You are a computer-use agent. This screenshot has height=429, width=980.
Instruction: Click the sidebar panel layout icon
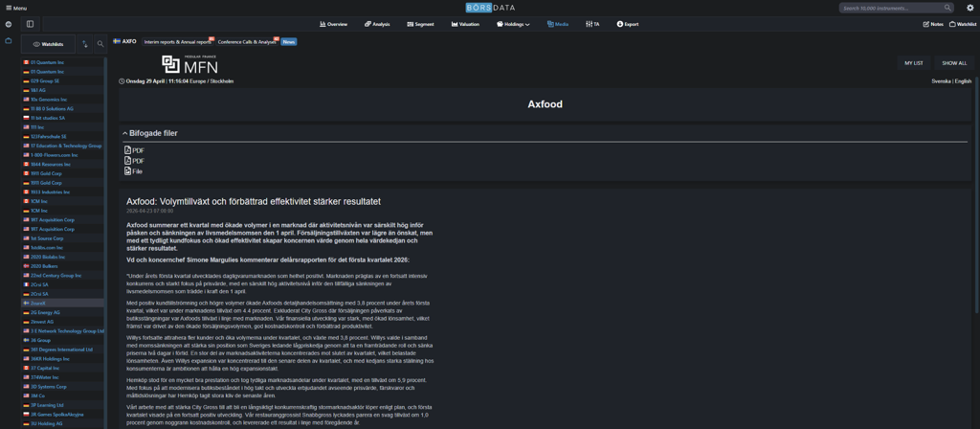pyautogui.click(x=30, y=24)
